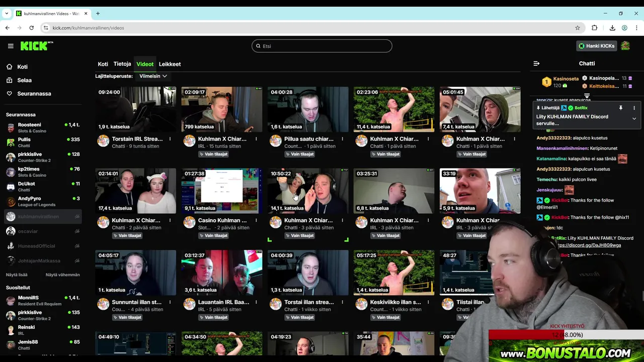Open Casino Kuhlman video title
The width and height of the screenshot is (644, 362).
pyautogui.click(x=222, y=220)
